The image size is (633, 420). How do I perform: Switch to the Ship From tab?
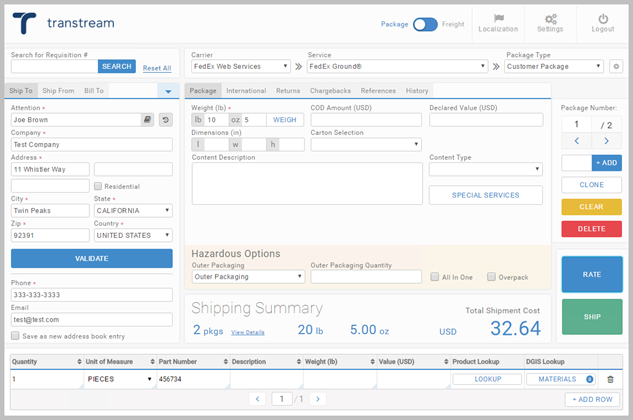click(x=58, y=91)
